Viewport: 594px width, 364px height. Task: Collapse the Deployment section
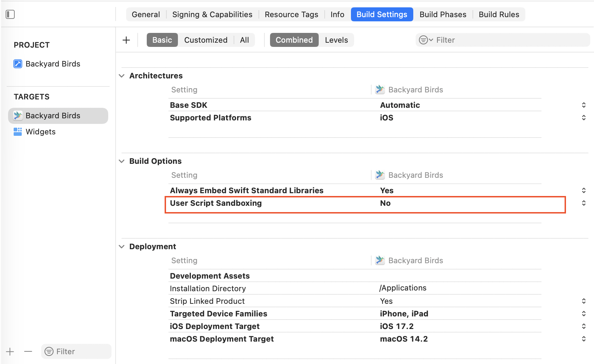[122, 247]
